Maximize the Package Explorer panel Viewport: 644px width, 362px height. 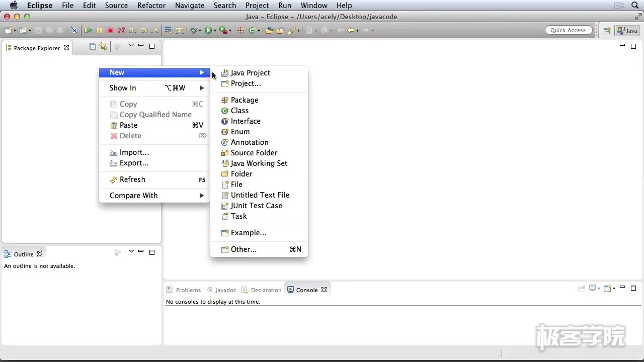(152, 46)
